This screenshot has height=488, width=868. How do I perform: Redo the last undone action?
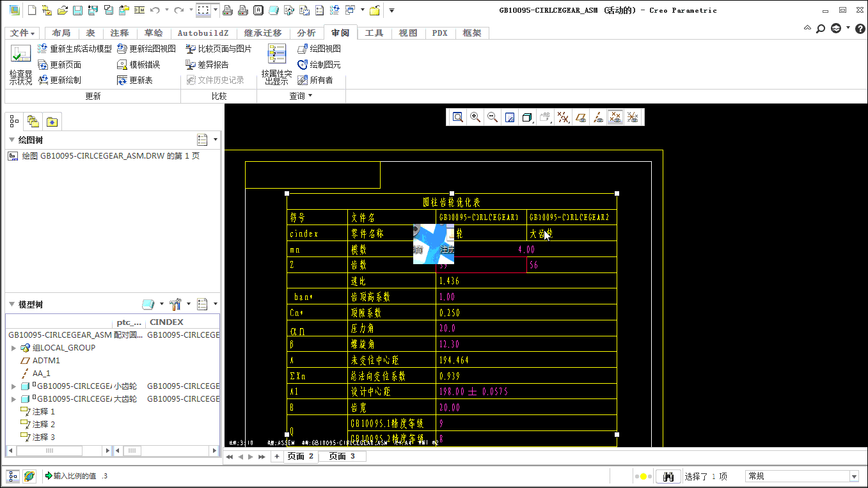point(179,10)
